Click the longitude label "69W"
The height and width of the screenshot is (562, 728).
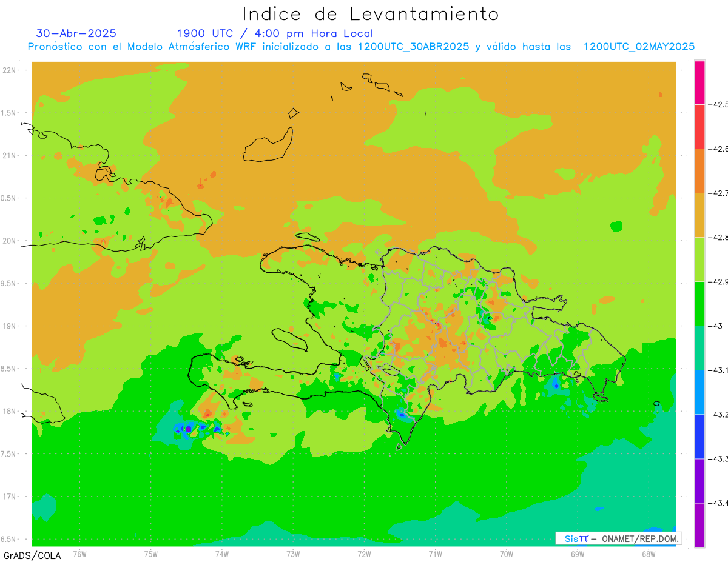[578, 554]
